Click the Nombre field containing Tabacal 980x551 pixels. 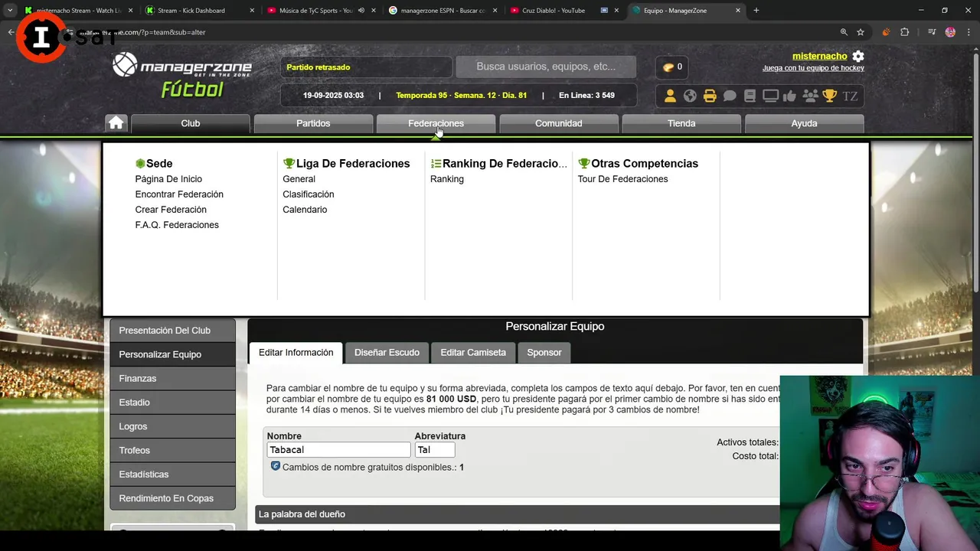[x=338, y=450]
